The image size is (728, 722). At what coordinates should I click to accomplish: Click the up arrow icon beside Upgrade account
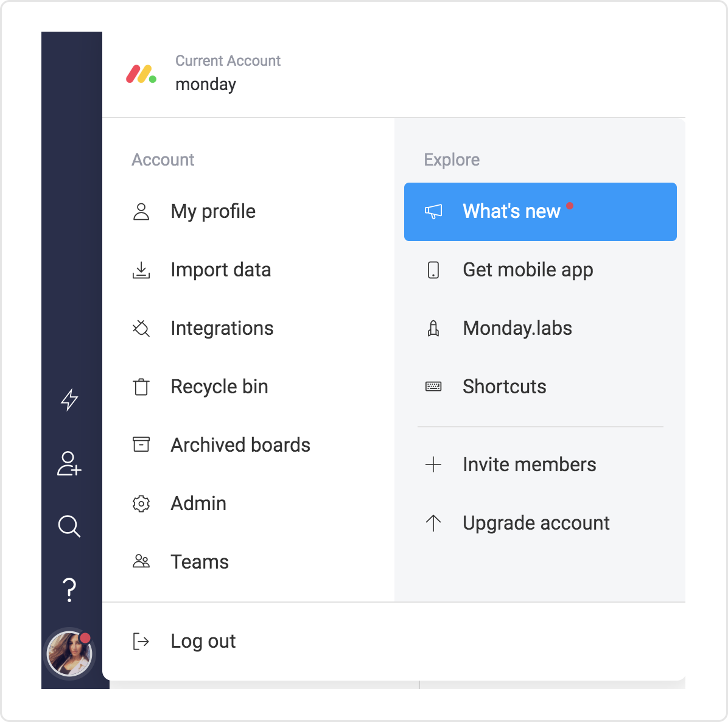(x=433, y=524)
